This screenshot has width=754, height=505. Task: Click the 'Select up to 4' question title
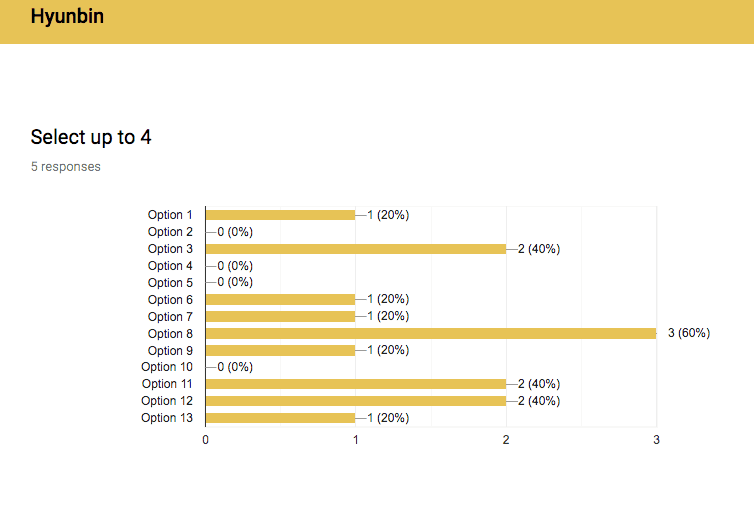(91, 137)
